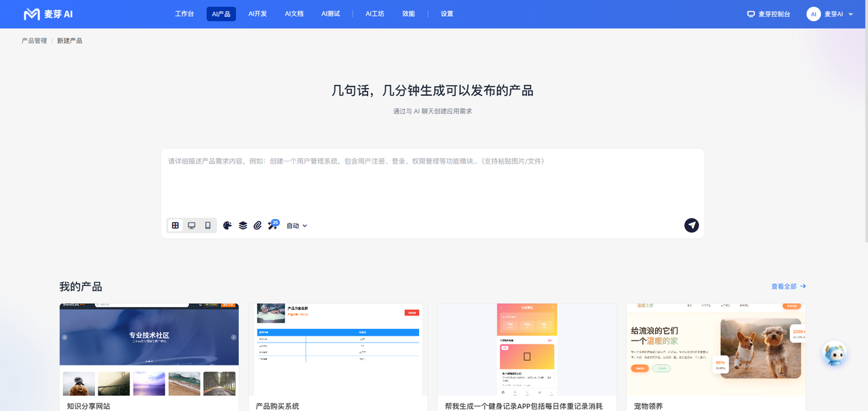
Task: Open the fitness record APP product thumbnail
Action: tap(527, 349)
